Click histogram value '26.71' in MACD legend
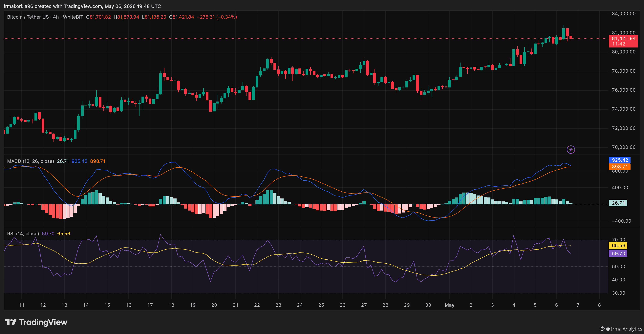This screenshot has width=644, height=334. 63,161
